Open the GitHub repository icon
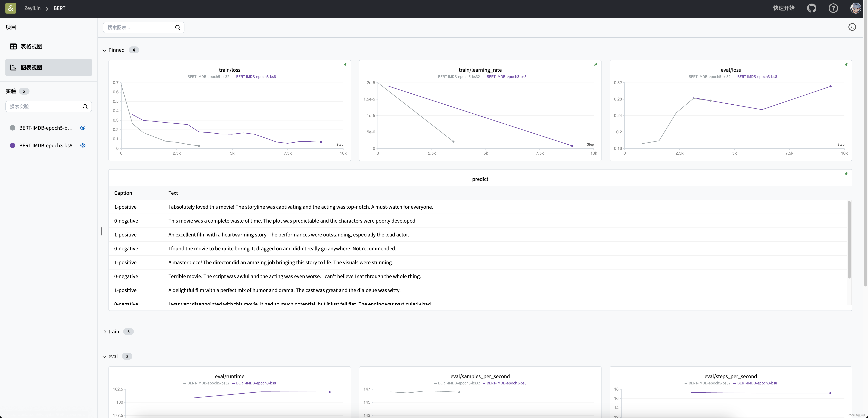Viewport: 868px width, 418px height. 811,8
